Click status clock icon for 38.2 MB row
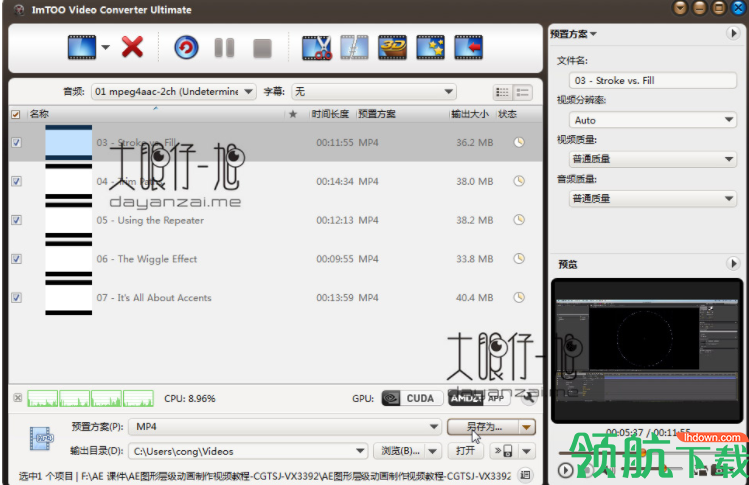Image resolution: width=749 pixels, height=485 pixels. 519,219
